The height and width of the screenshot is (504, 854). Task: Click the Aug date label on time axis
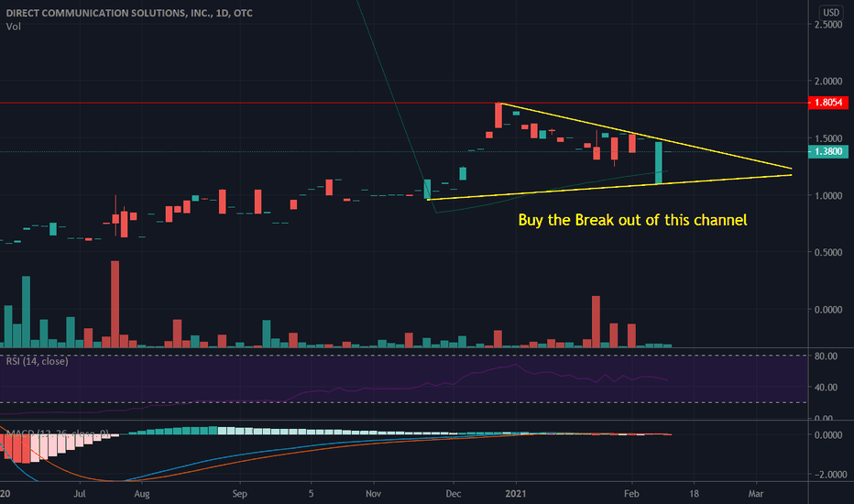tap(142, 494)
